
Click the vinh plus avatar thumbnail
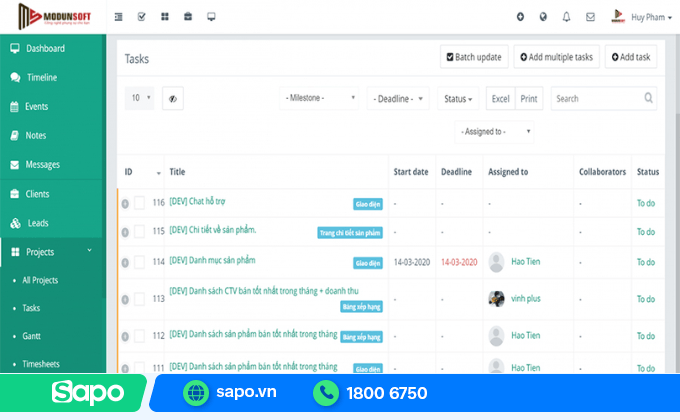click(x=496, y=299)
